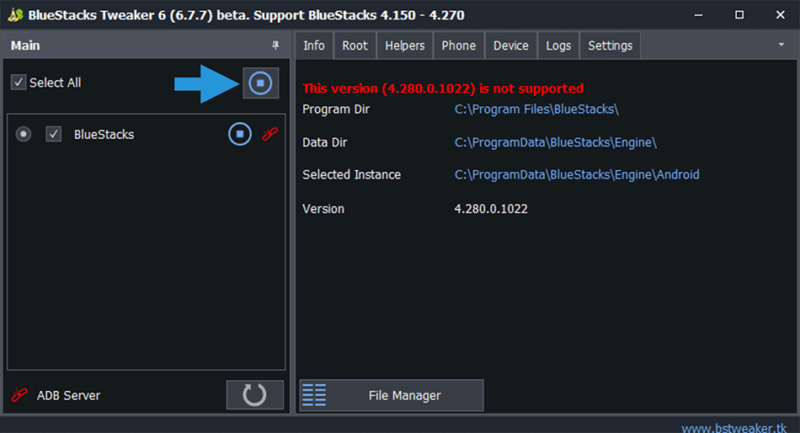
Task: Maximize the BlueStacks Tweaker window
Action: pyautogui.click(x=739, y=15)
